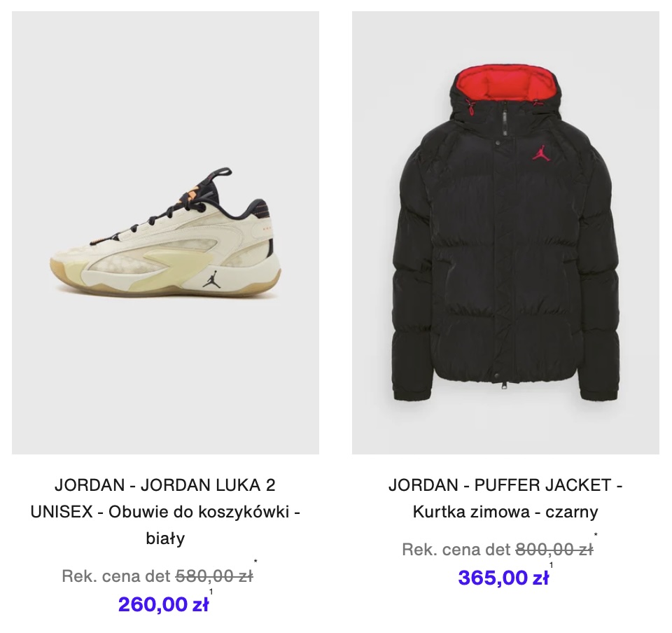
Task: Click 'Rek. cena det' label under sneaker
Action: coord(117,576)
